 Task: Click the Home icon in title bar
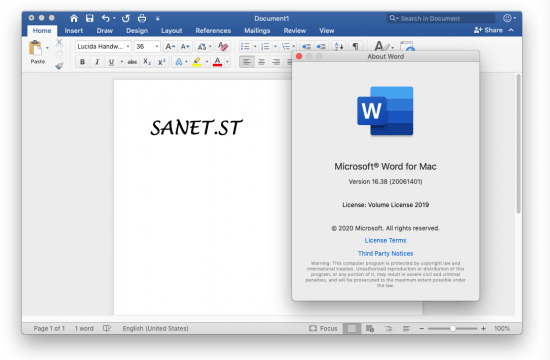click(x=74, y=18)
